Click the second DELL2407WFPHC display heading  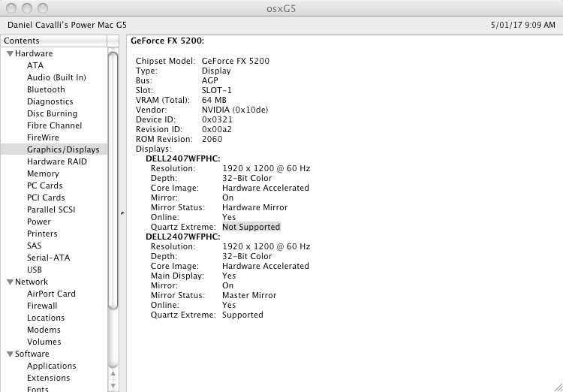coord(182,237)
